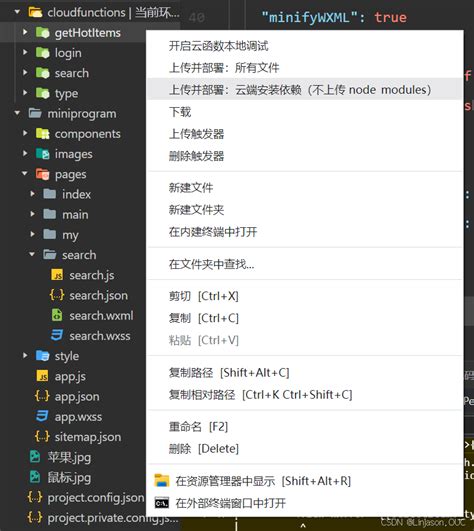Click the components folder icon
The image size is (474, 531).
(x=43, y=133)
